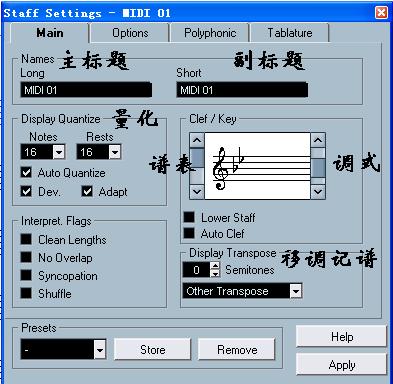The height and width of the screenshot is (384, 393).
Task: Click the clef scrollbar thumb
Action: point(197,158)
